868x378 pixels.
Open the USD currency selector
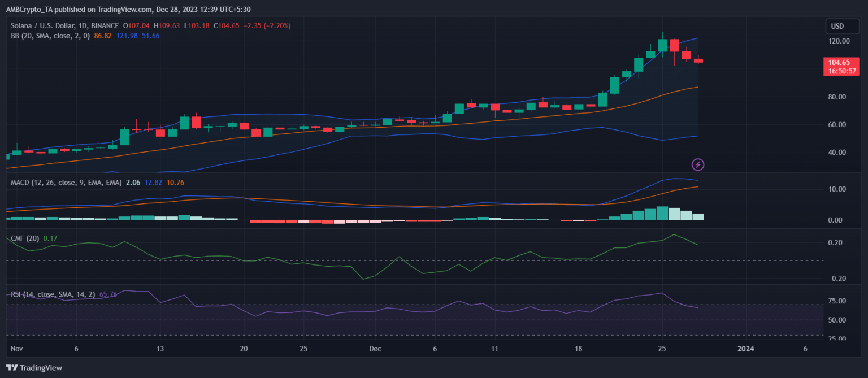pos(837,26)
